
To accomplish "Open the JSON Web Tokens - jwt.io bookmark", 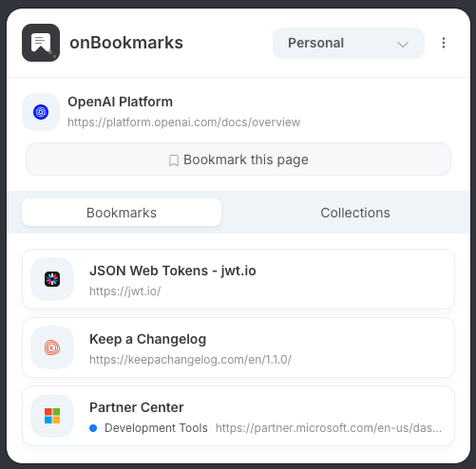I will click(238, 279).
